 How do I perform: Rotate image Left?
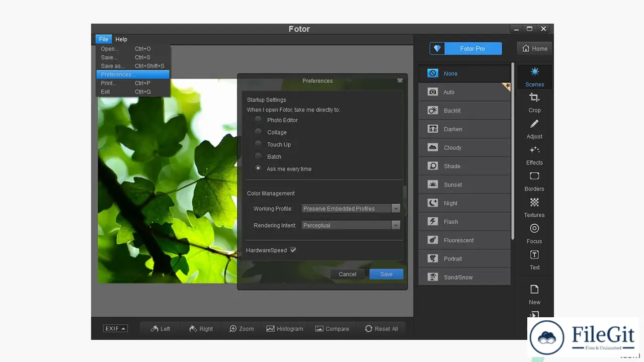160,329
